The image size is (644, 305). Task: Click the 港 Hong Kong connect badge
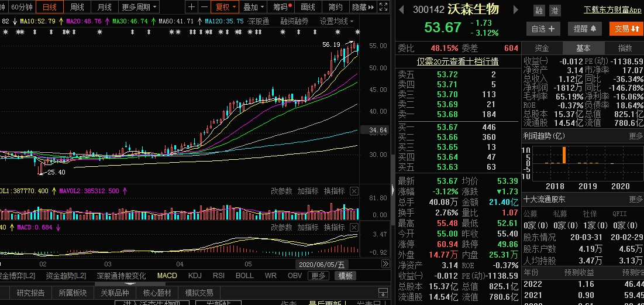pos(555,11)
